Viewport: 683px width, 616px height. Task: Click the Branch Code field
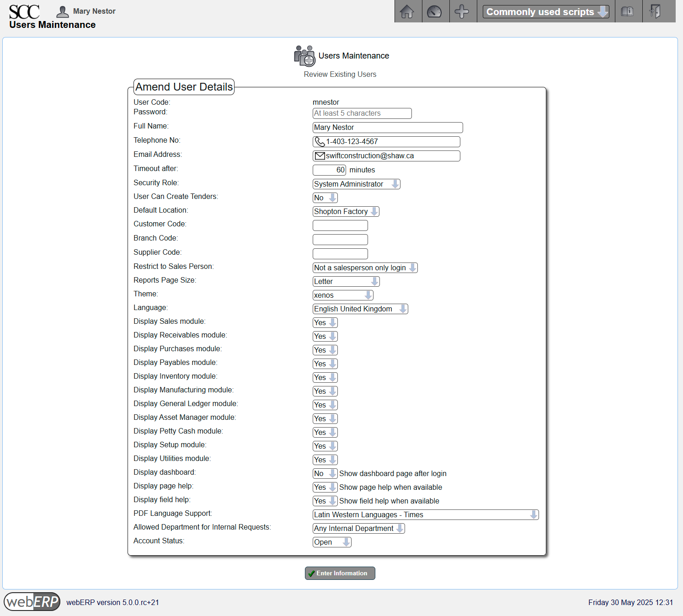[340, 240]
